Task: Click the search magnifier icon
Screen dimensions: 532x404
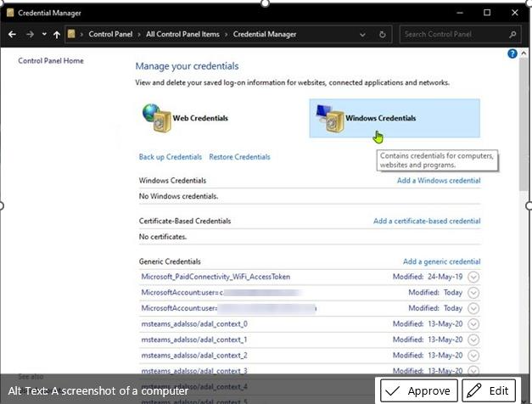Action: tap(512, 34)
